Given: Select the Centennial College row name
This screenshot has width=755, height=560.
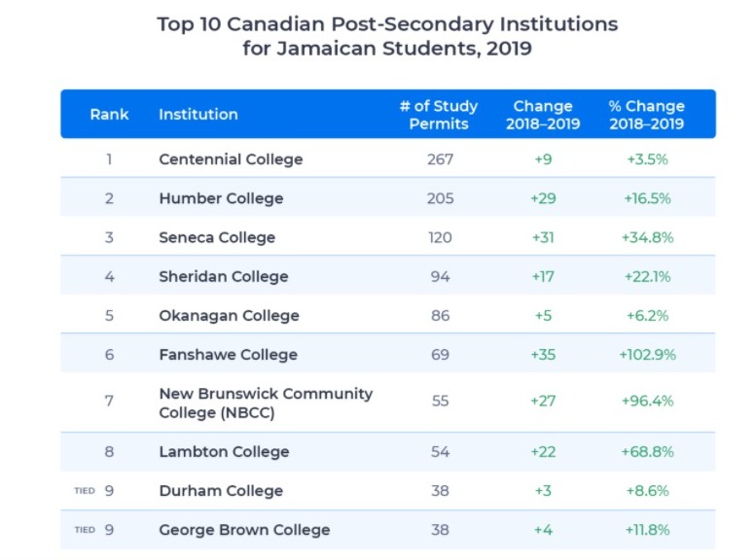Looking at the screenshot, I should pos(231,159).
